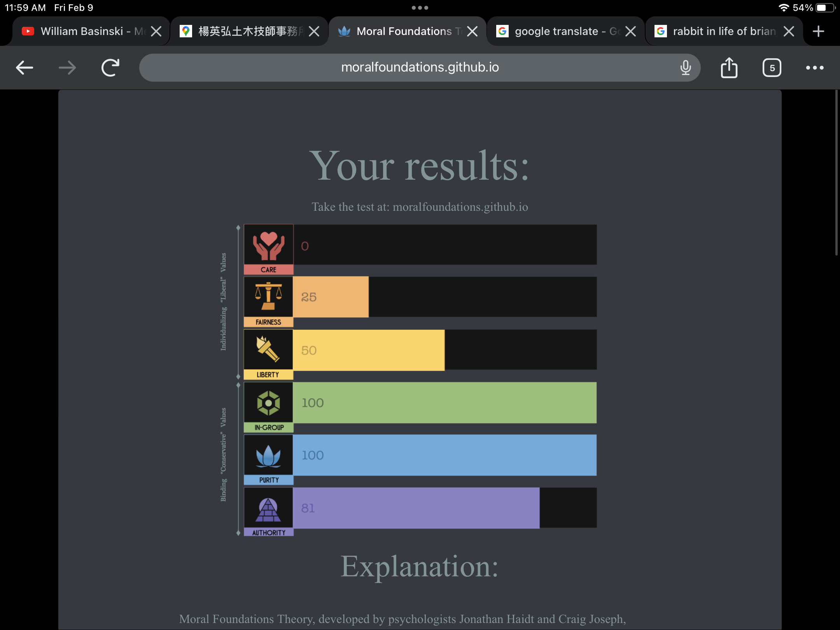Click the green In-Group 100 bar

444,403
